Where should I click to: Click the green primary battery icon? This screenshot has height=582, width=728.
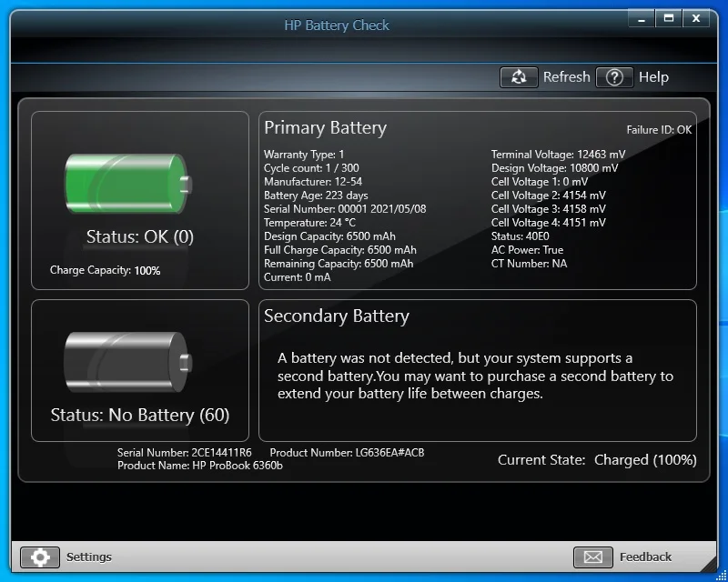(128, 184)
